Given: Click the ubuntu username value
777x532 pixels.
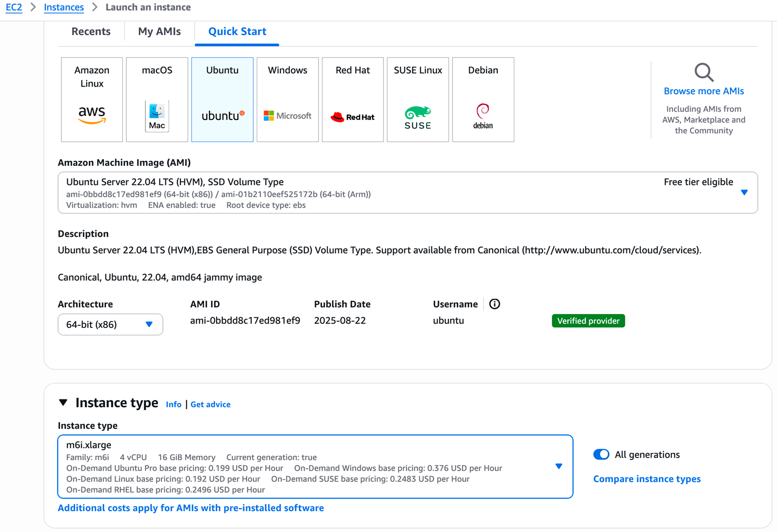Looking at the screenshot, I should (x=448, y=320).
